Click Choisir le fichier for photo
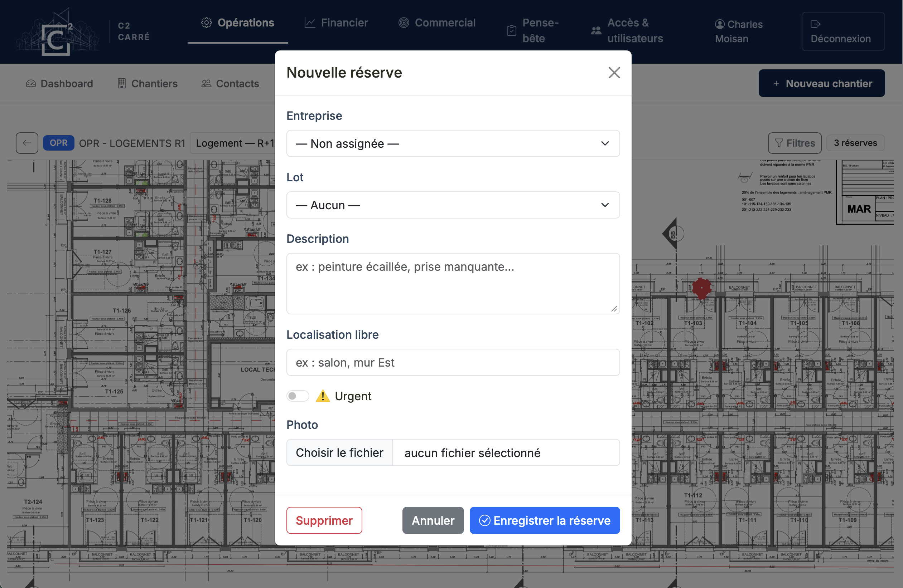 click(x=339, y=452)
